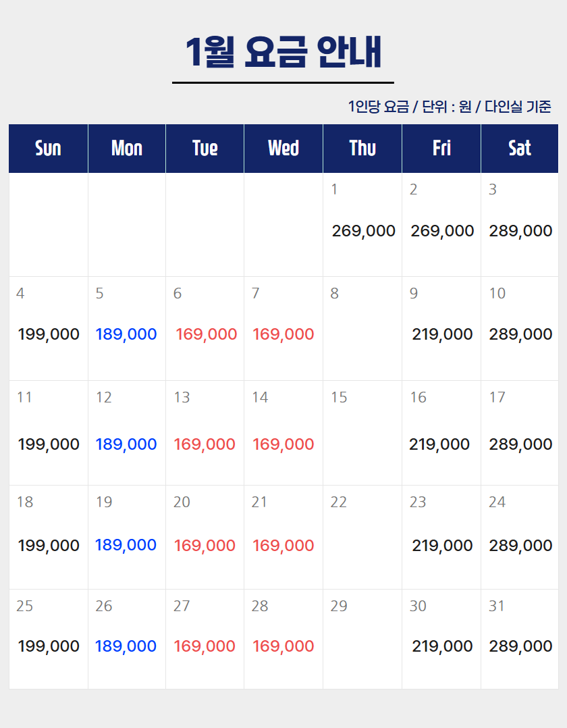Viewport: 567px width, 728px height.
Task: Select the 269,000 price on January 2
Action: pyautogui.click(x=442, y=231)
